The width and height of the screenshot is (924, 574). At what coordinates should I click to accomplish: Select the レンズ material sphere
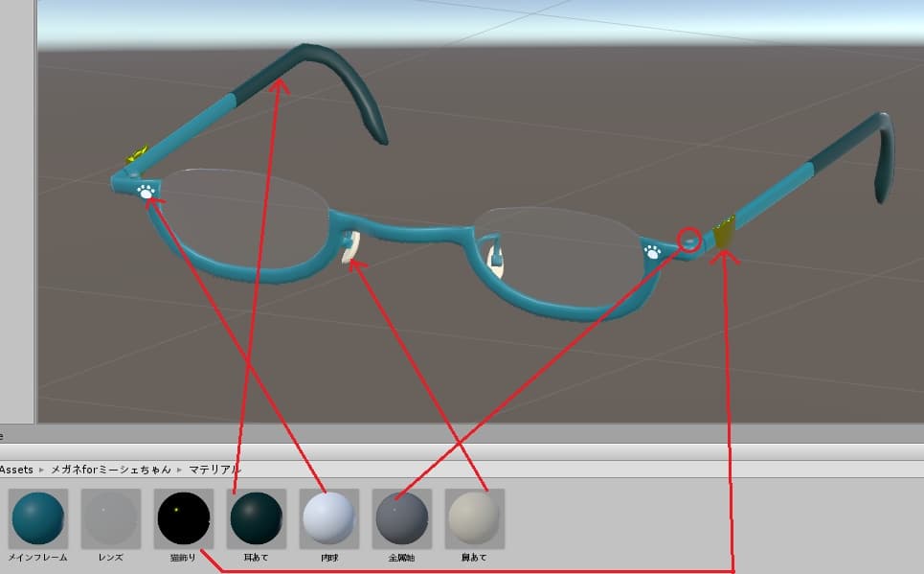111,518
